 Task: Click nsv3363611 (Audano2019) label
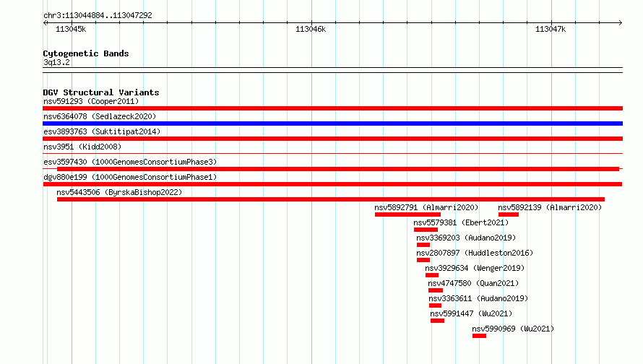click(x=478, y=298)
